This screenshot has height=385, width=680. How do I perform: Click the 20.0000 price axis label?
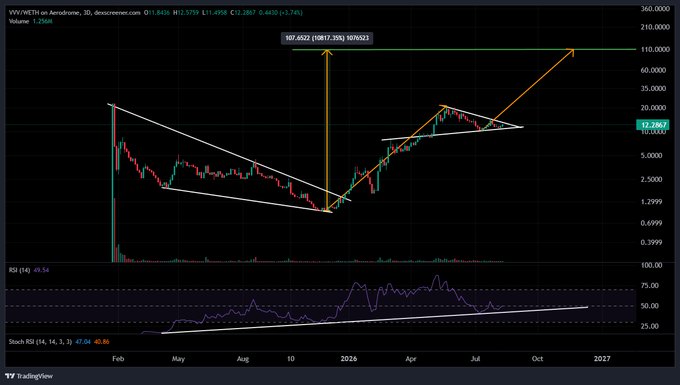(x=653, y=108)
